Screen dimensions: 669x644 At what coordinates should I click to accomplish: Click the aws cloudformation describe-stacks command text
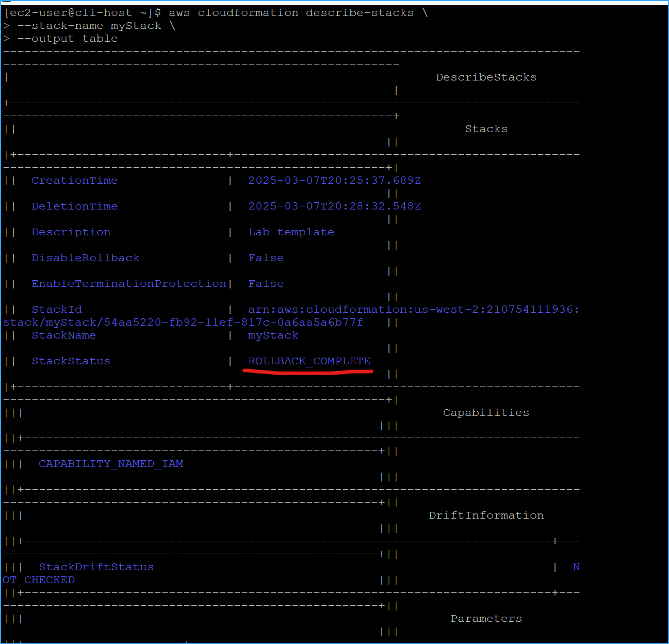[x=291, y=12]
